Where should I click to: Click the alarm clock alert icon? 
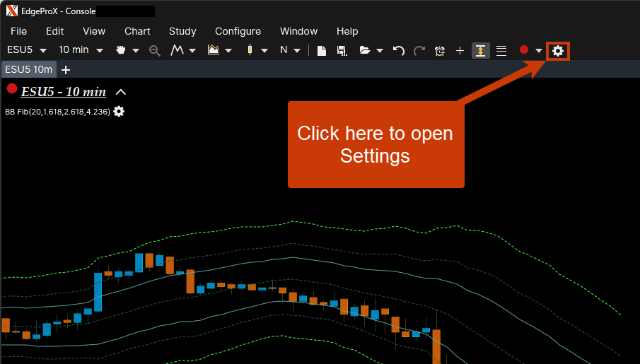point(440,50)
